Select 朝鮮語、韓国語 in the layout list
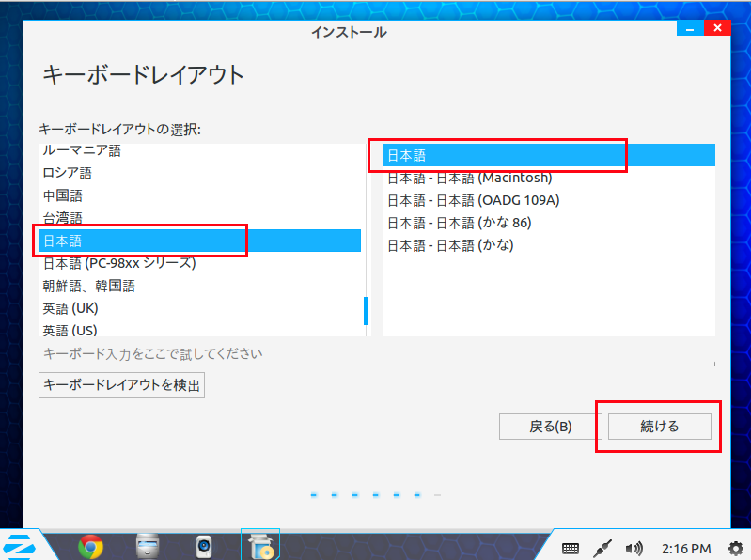This screenshot has width=751, height=560. (x=199, y=286)
